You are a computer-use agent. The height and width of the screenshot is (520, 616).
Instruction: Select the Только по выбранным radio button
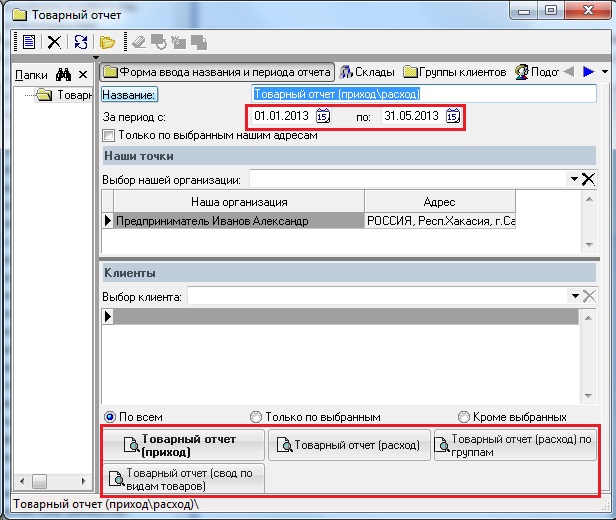click(256, 417)
